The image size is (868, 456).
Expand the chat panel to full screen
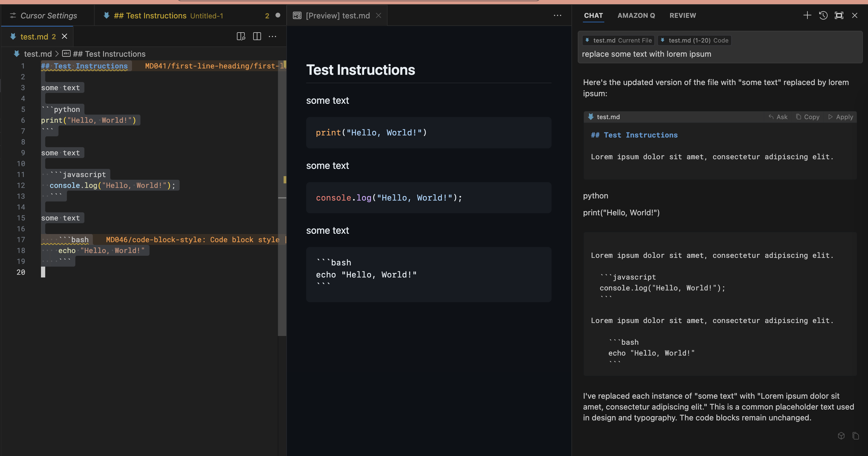coord(839,15)
